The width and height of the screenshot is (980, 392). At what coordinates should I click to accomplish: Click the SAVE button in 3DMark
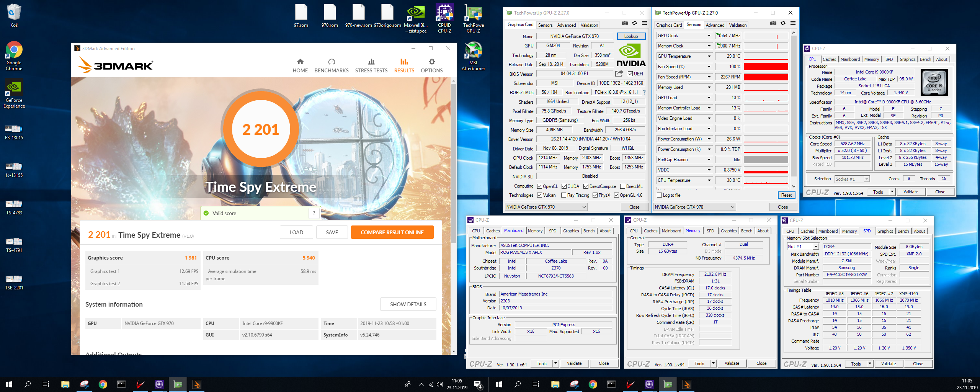(x=332, y=232)
